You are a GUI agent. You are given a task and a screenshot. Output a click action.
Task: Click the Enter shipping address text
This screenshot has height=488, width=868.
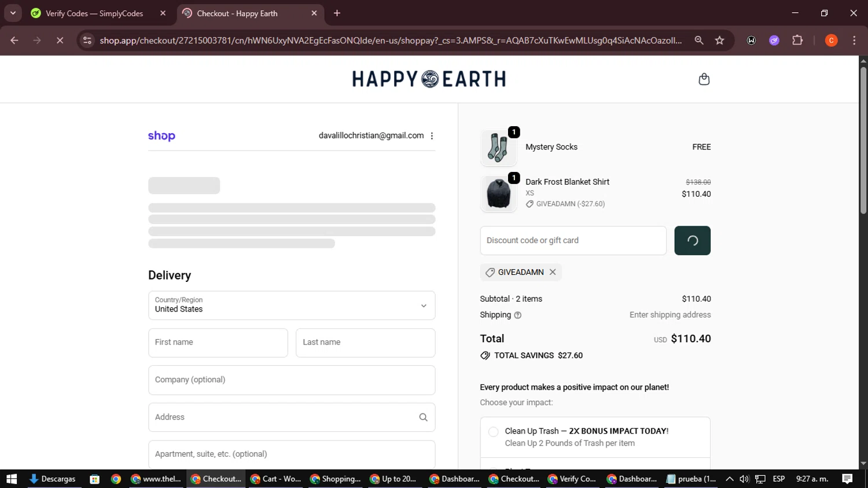click(670, 315)
